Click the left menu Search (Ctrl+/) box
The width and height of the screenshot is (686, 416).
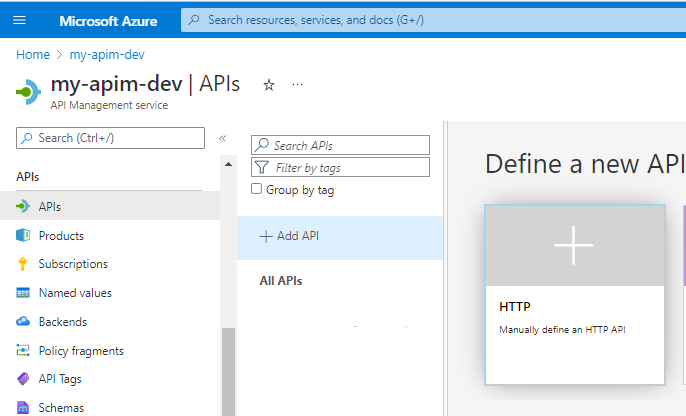coord(110,138)
